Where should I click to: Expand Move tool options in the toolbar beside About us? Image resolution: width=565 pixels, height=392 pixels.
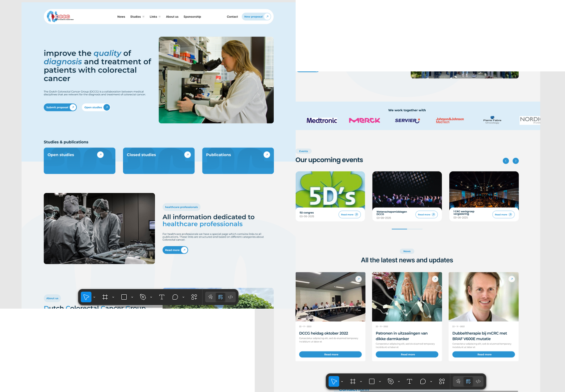[x=94, y=297]
